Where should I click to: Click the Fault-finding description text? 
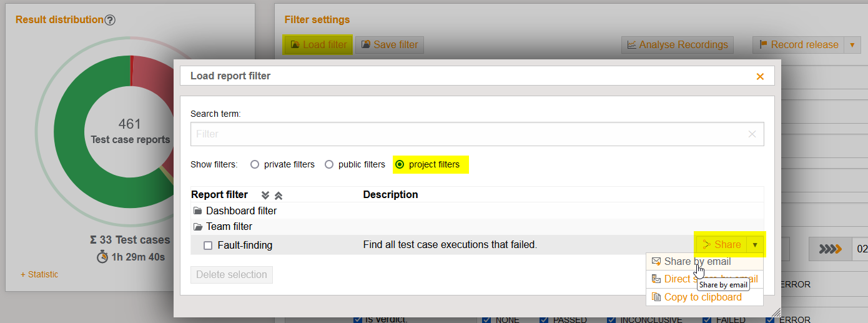click(x=450, y=245)
